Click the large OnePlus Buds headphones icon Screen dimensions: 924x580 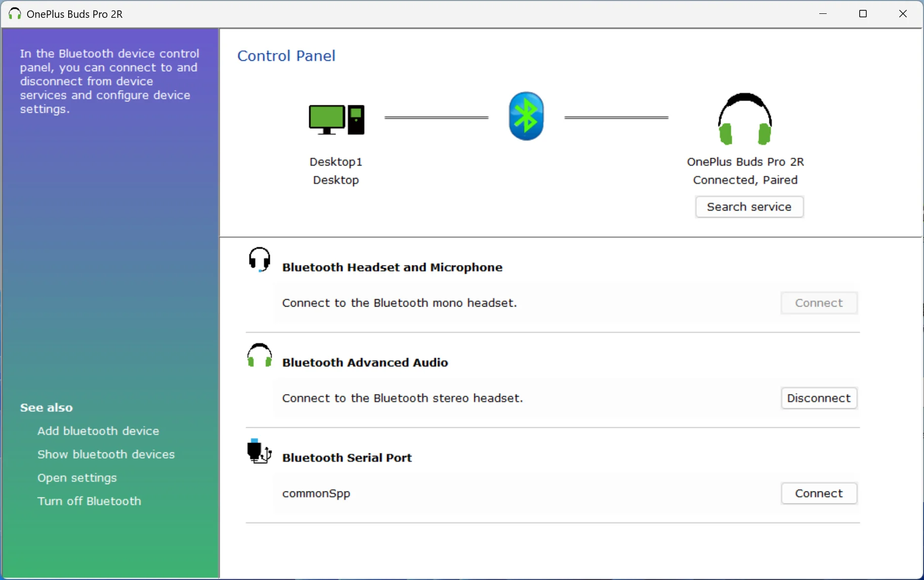745,119
